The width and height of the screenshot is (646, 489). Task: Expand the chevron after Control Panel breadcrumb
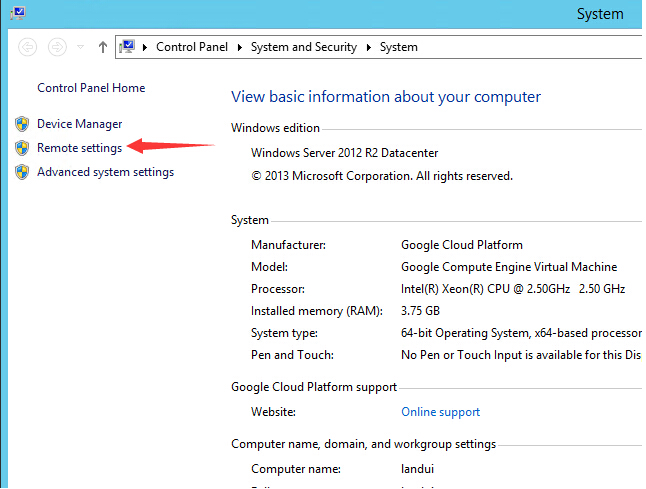[x=239, y=47]
